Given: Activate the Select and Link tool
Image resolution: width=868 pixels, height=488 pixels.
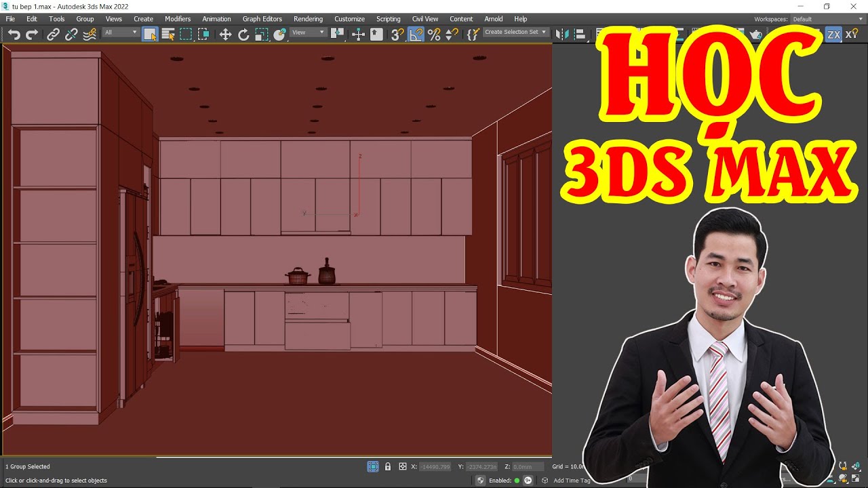Looking at the screenshot, I should point(53,35).
